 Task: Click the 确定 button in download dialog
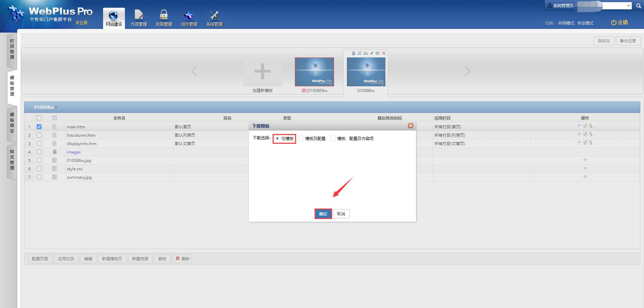[323, 214]
